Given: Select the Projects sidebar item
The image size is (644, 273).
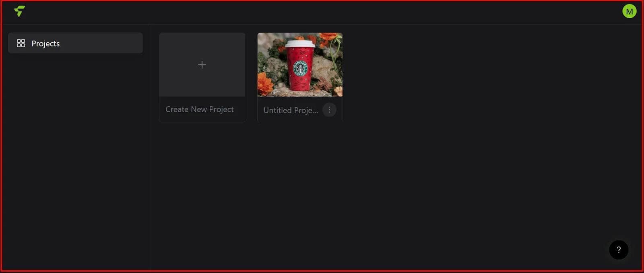Looking at the screenshot, I should (x=75, y=43).
